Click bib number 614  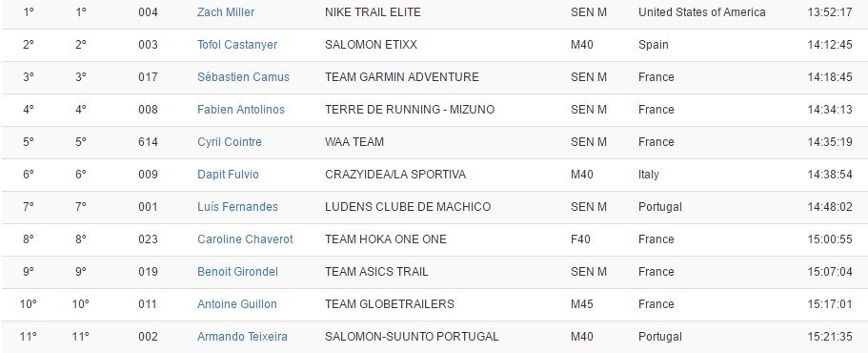click(148, 142)
